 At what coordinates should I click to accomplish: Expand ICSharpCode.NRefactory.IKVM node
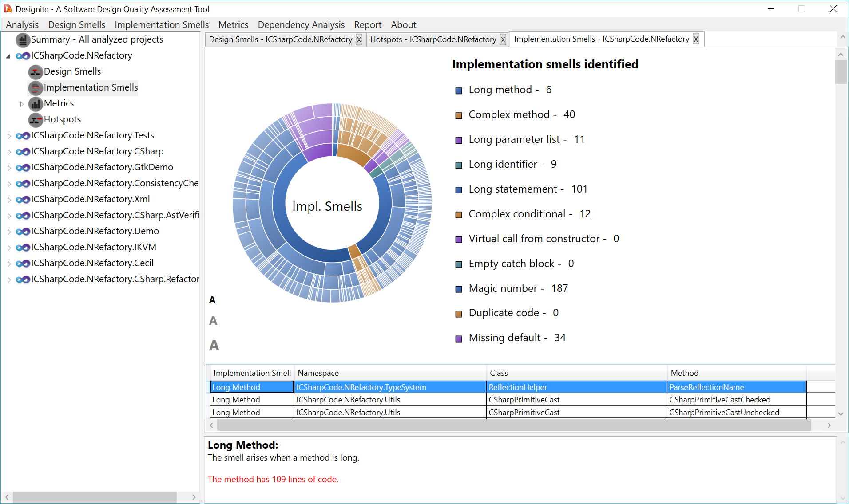coord(9,248)
